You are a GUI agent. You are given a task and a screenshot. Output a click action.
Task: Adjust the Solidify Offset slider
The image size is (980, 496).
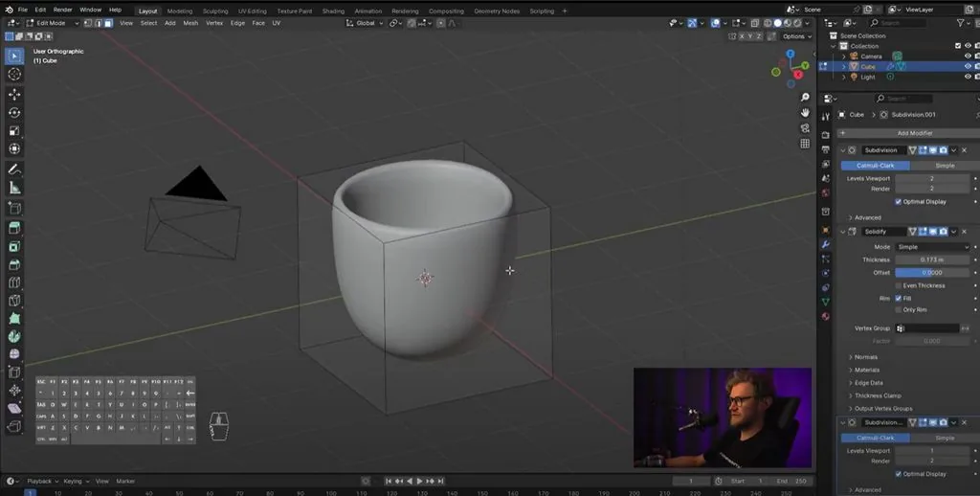coord(932,273)
